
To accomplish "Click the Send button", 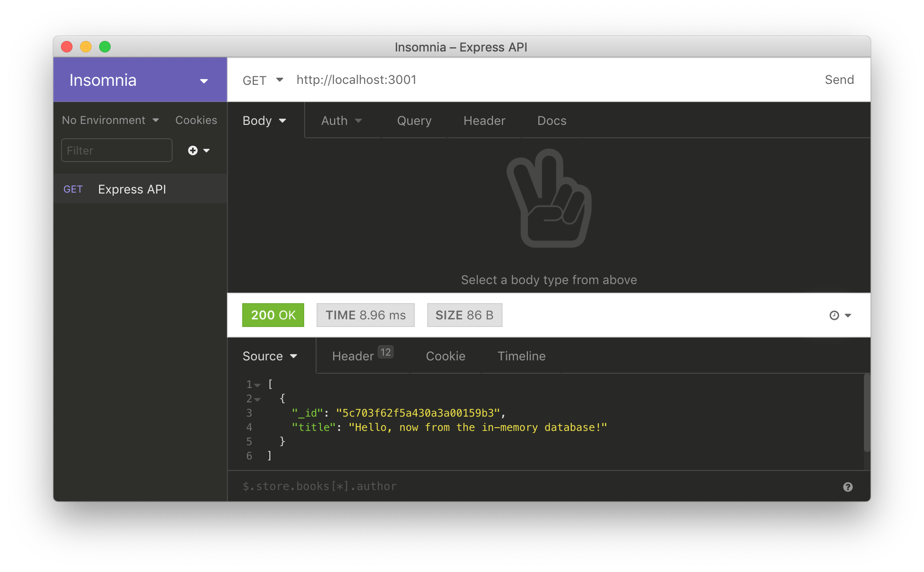I will pyautogui.click(x=839, y=80).
